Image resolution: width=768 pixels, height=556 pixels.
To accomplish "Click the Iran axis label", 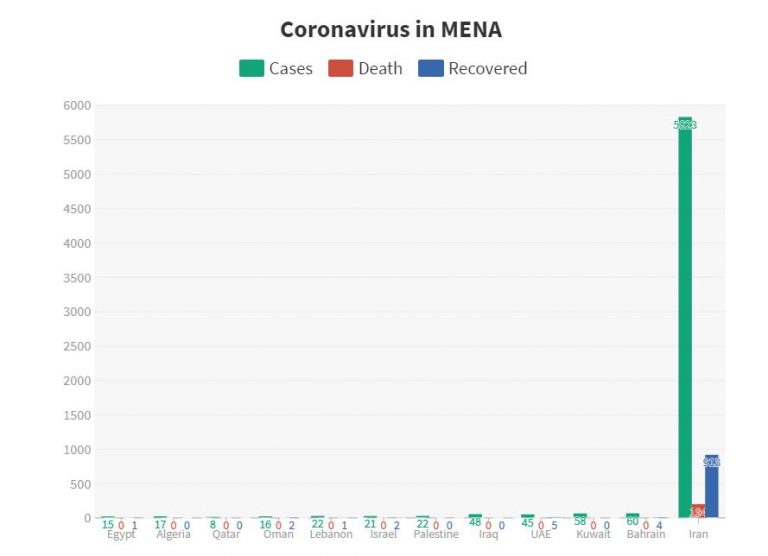I will pos(698,534).
